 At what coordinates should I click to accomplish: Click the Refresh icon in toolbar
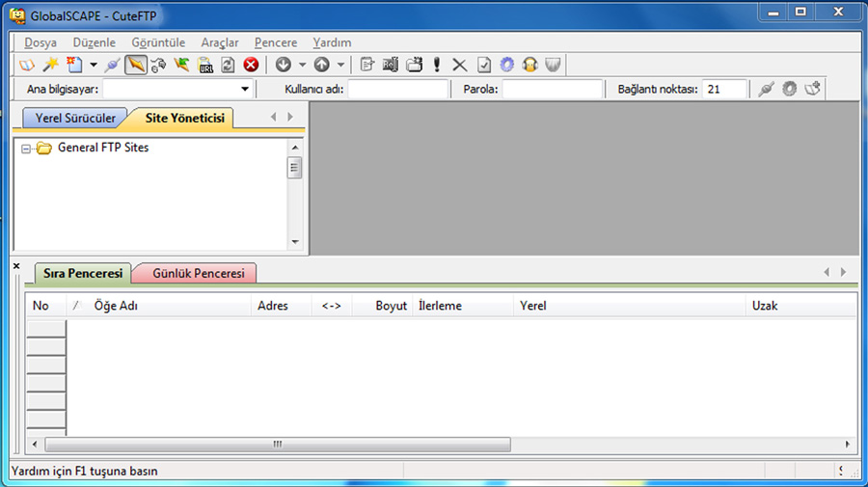coord(228,65)
